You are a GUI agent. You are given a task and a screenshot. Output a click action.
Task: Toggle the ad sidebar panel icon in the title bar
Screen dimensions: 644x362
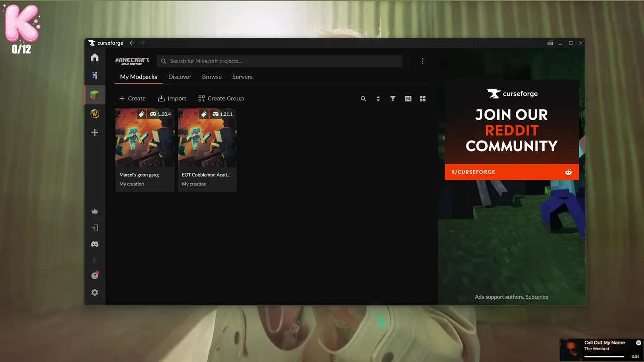(550, 43)
